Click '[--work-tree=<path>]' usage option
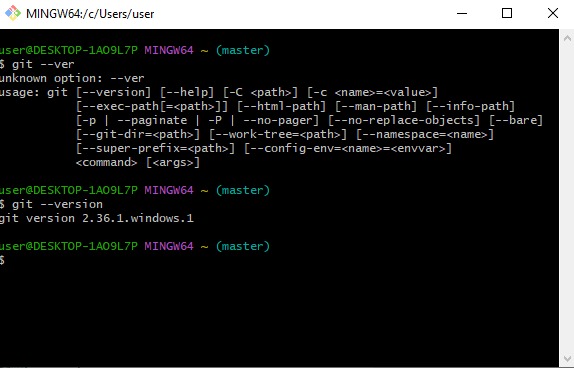This screenshot has height=368, width=574. (x=278, y=134)
